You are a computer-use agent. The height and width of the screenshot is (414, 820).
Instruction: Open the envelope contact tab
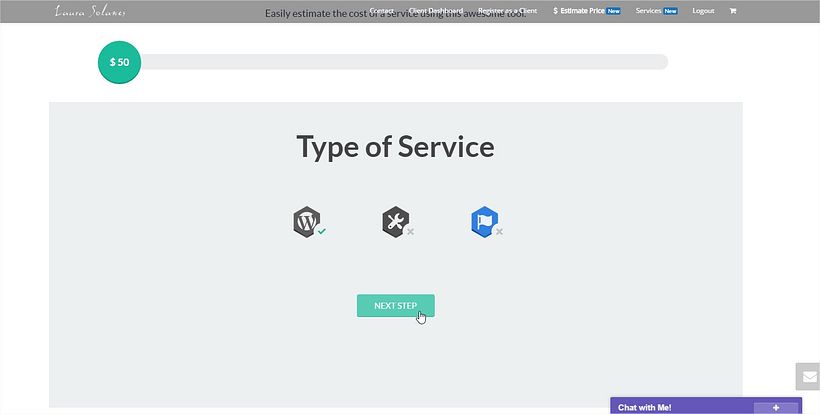pos(808,376)
